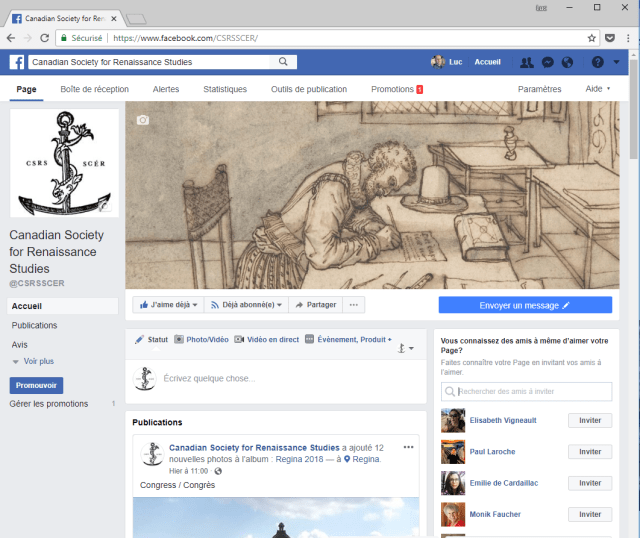The image size is (640, 538).
Task: Click Écrivez quelque chose text field
Action: coord(209,378)
